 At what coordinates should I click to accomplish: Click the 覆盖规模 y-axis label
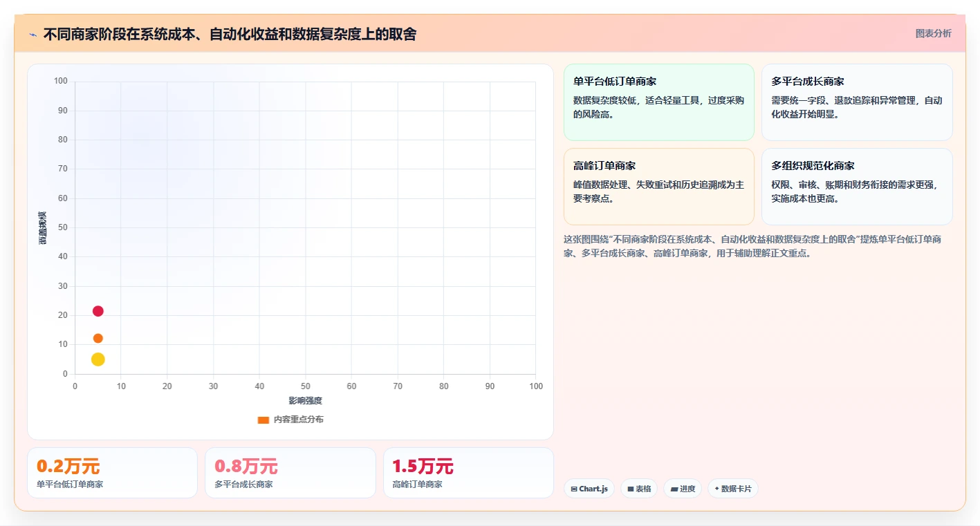(x=42, y=228)
